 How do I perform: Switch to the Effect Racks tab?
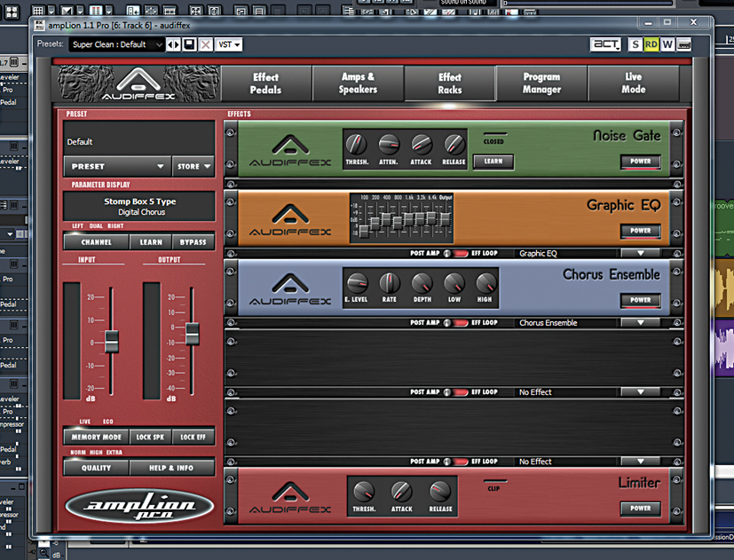coord(450,83)
